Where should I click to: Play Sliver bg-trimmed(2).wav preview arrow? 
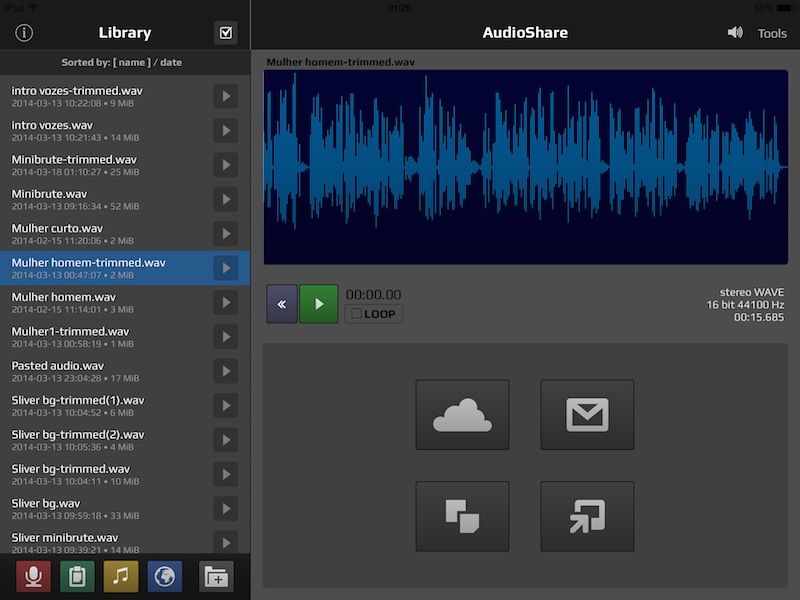(226, 440)
